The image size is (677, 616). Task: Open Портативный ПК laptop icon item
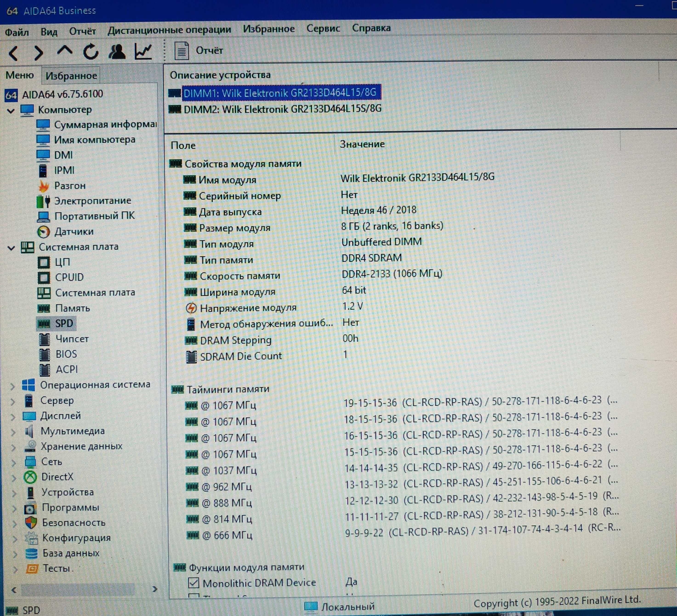(x=43, y=216)
